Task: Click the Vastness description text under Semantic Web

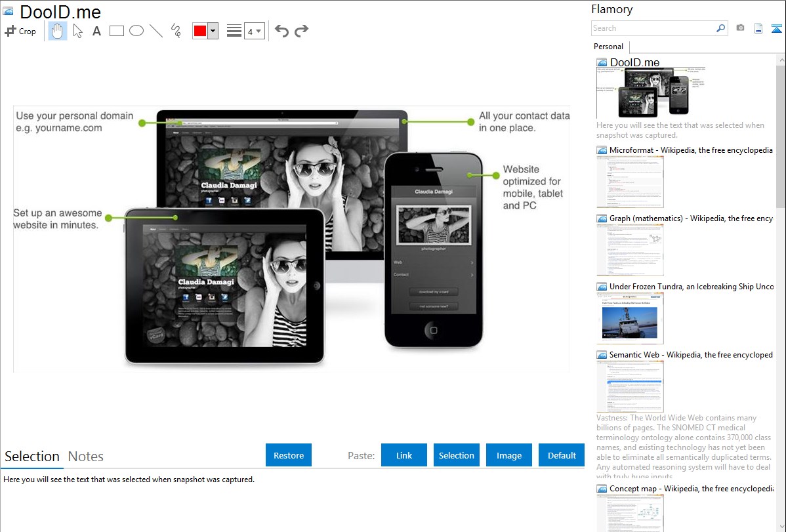Action: [x=684, y=447]
